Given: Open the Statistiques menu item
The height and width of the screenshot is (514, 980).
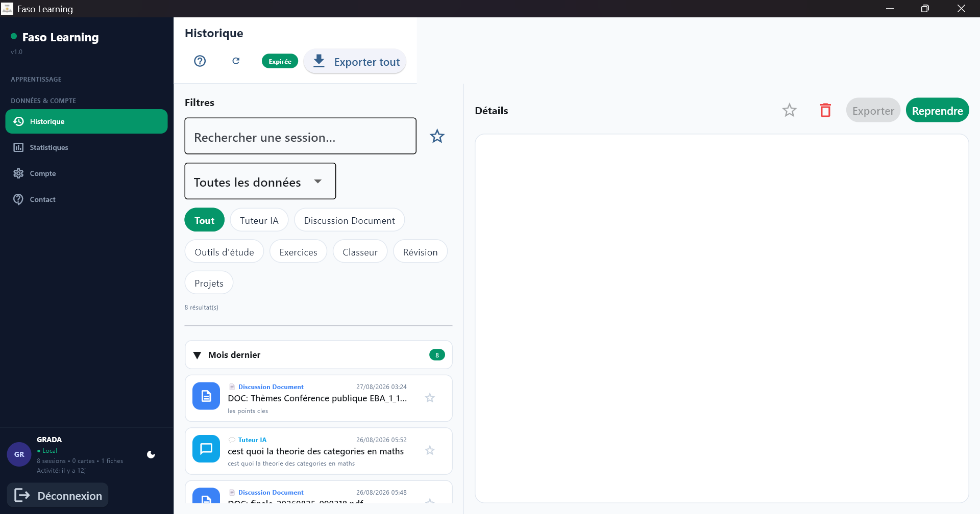Looking at the screenshot, I should (x=86, y=147).
